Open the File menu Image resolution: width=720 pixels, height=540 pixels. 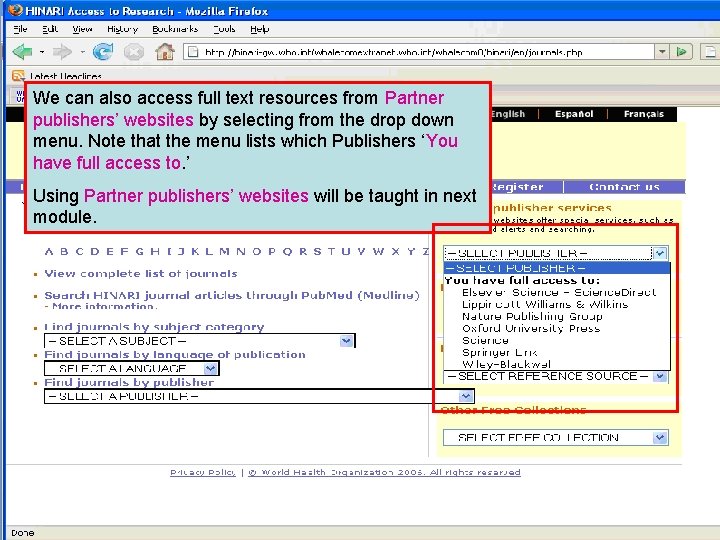[20, 29]
